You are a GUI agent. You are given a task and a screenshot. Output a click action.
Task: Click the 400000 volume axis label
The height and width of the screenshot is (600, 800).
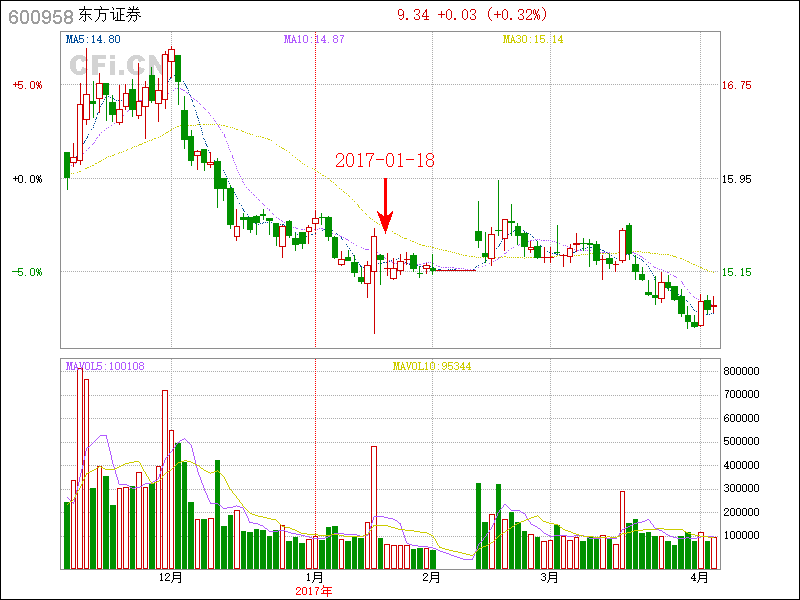(x=741, y=465)
